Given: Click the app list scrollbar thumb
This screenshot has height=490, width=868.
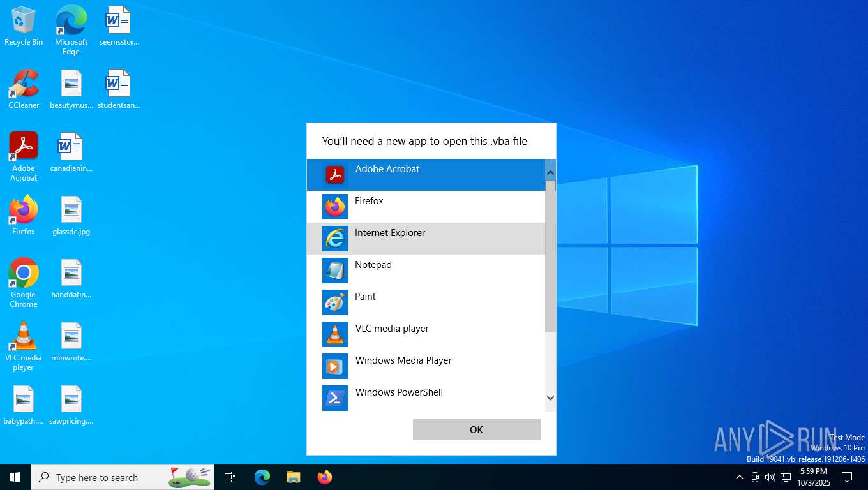Looking at the screenshot, I should [550, 256].
